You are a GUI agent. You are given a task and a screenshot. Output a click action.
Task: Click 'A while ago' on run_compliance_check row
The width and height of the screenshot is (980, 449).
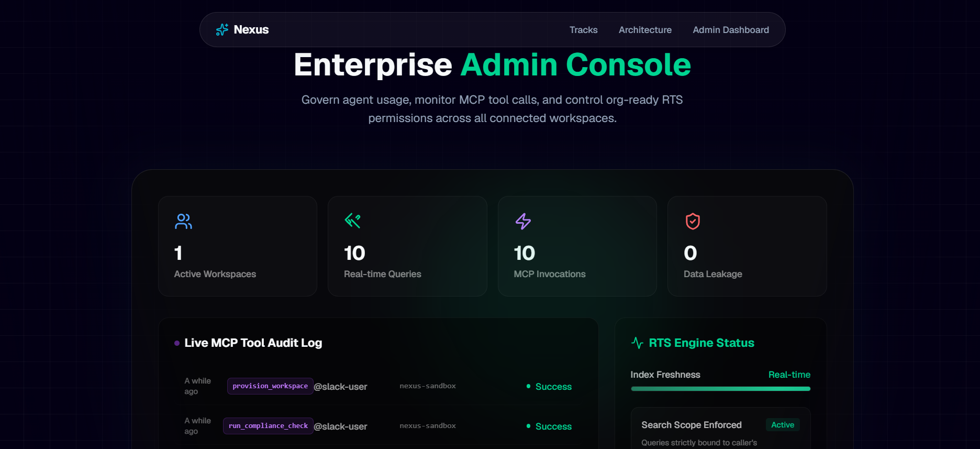click(198, 426)
